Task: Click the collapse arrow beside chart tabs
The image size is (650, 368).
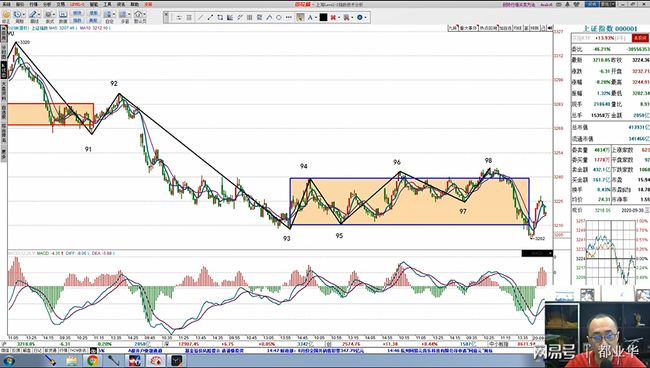Action: [550, 28]
